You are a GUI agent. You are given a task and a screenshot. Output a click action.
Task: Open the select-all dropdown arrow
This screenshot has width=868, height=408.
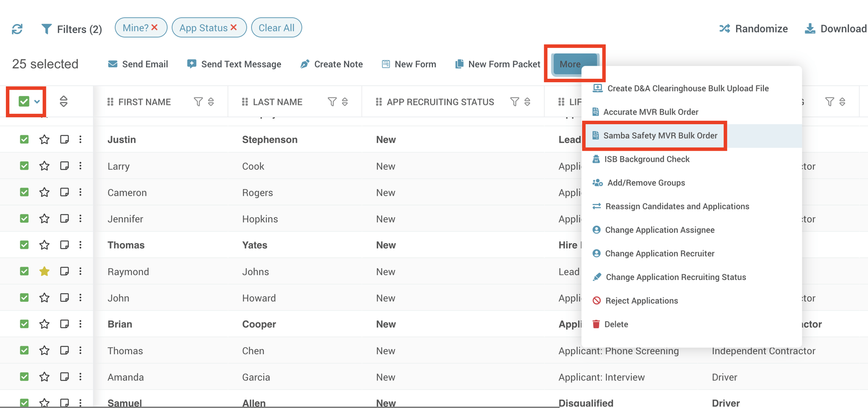(x=36, y=101)
